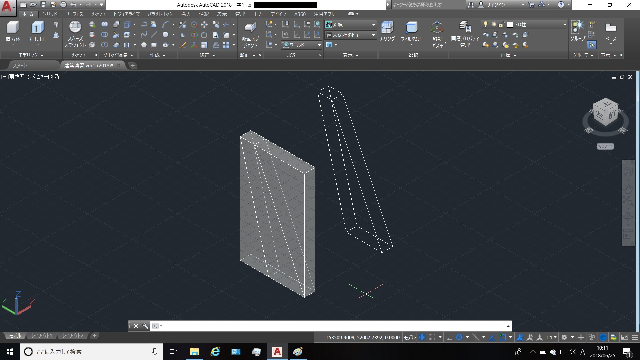Click the Section Plane tool
This screenshot has height=360, width=640.
click(x=250, y=28)
